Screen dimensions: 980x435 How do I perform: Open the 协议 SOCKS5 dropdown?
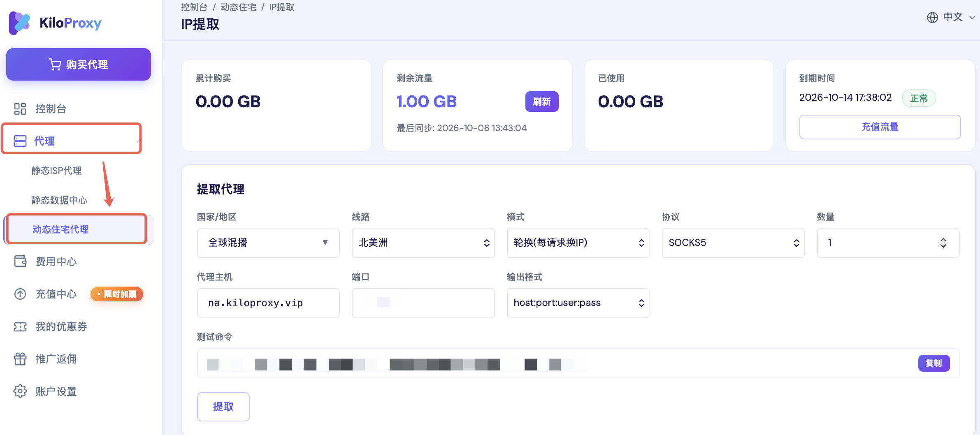click(x=733, y=243)
